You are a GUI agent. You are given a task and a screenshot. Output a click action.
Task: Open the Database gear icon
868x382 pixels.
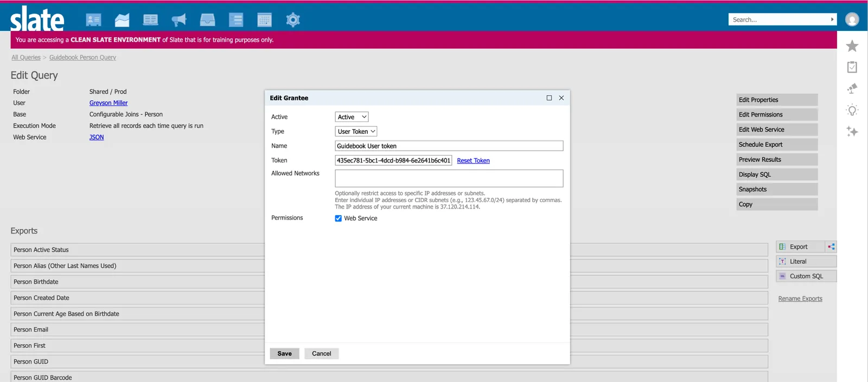click(x=293, y=20)
